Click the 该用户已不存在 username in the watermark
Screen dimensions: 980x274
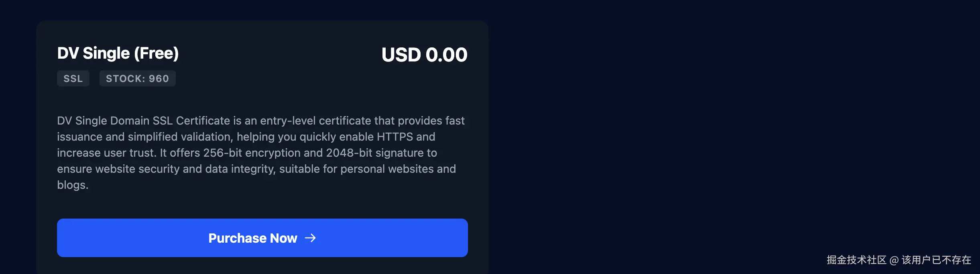click(936, 260)
